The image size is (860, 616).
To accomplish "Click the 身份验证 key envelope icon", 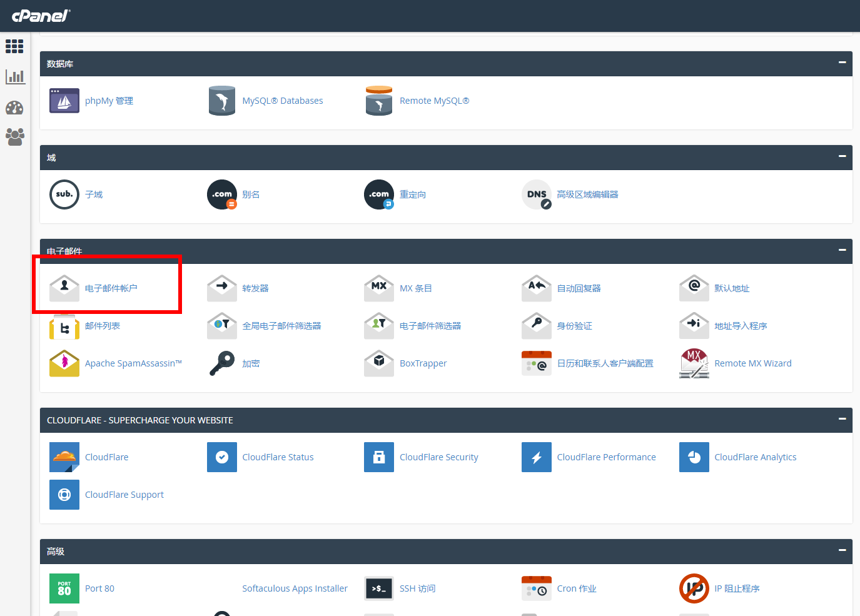I will 537,326.
